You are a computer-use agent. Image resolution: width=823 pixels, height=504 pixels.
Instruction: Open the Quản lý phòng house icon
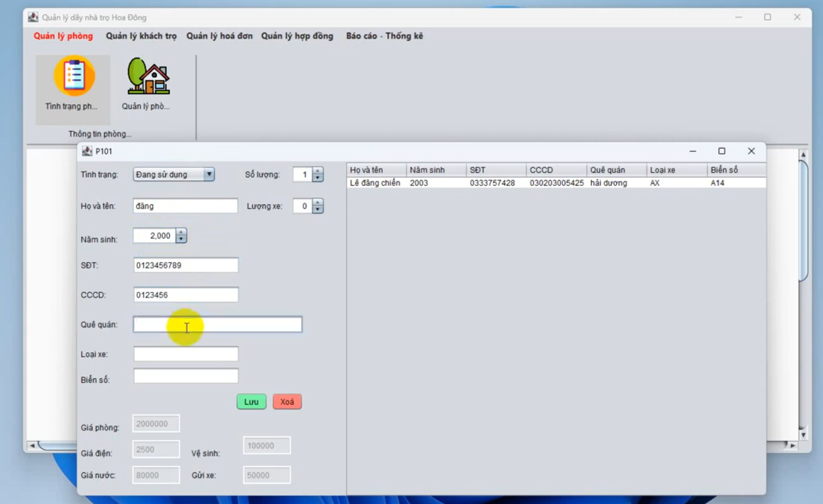click(x=148, y=76)
